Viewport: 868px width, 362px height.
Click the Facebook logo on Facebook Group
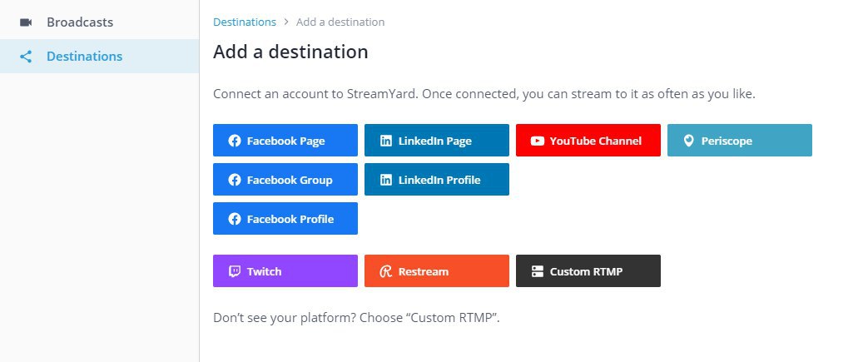pos(235,180)
